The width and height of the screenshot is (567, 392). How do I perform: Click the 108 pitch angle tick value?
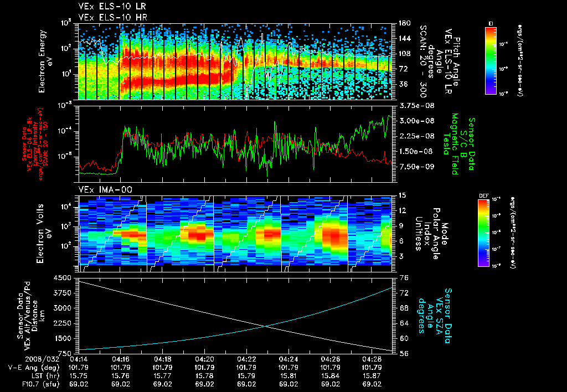[x=405, y=54]
